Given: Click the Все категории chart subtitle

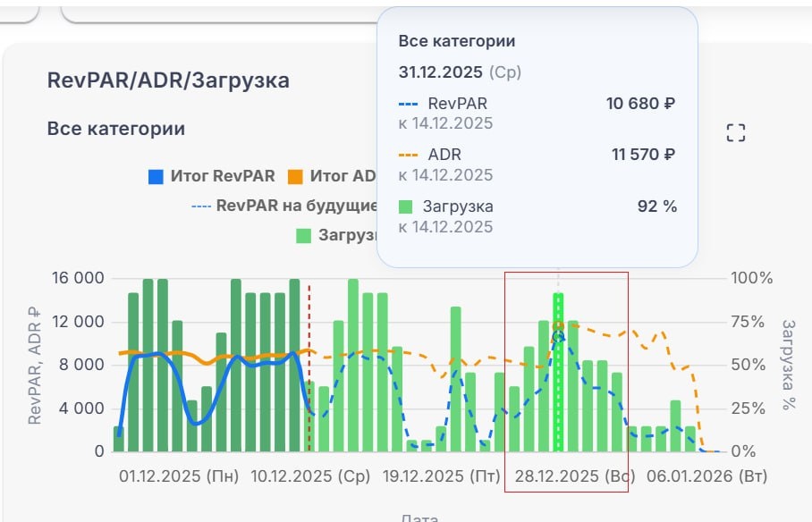Looking at the screenshot, I should click(x=116, y=129).
